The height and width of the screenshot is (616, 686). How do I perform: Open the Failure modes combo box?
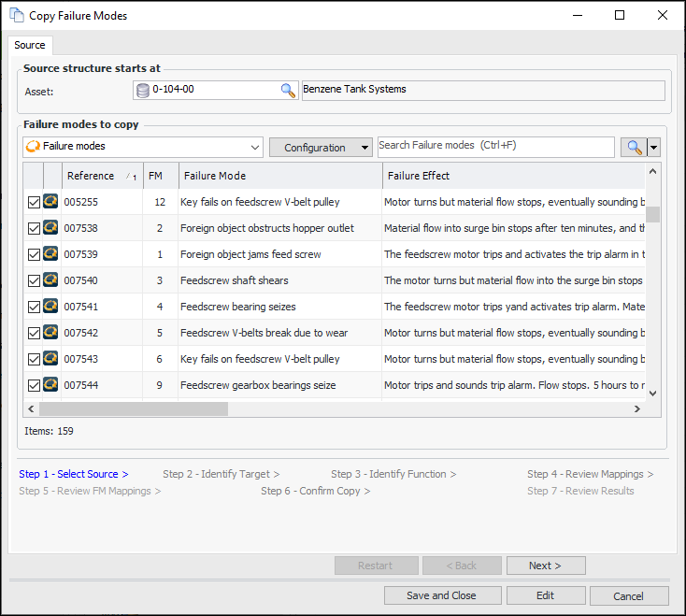click(143, 147)
